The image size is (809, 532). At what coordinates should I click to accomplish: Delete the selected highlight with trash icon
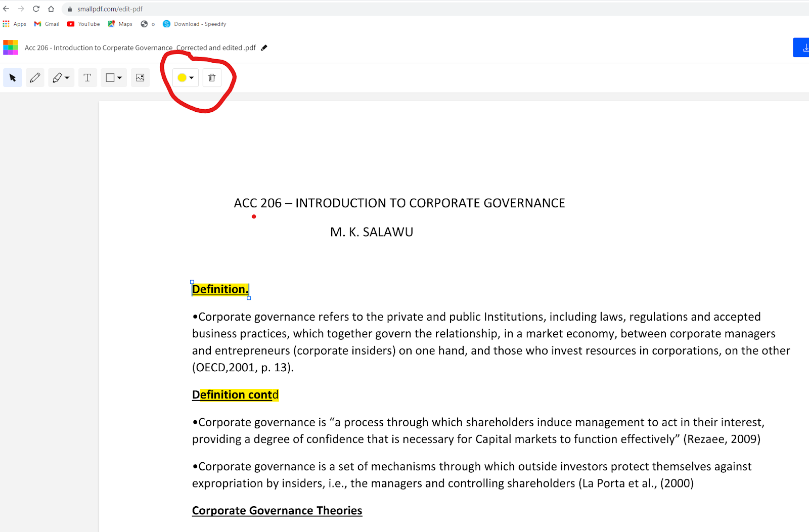212,78
